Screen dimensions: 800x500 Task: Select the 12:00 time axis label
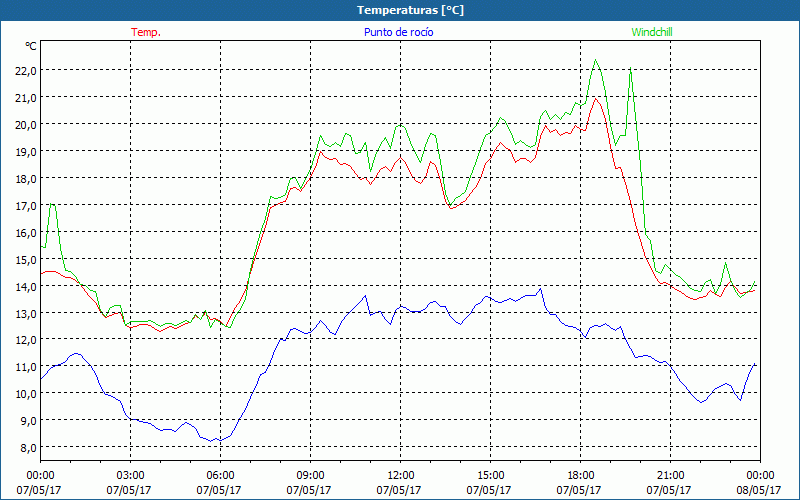[400, 475]
